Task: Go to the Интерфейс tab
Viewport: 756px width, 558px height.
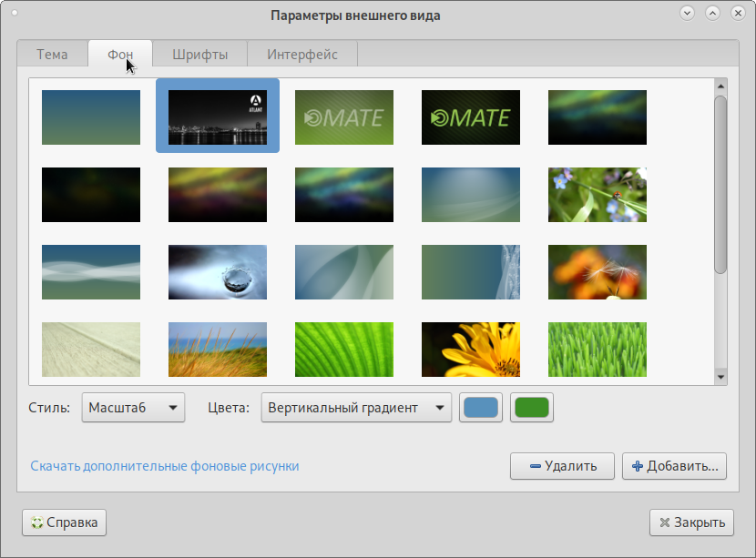Action: [301, 55]
